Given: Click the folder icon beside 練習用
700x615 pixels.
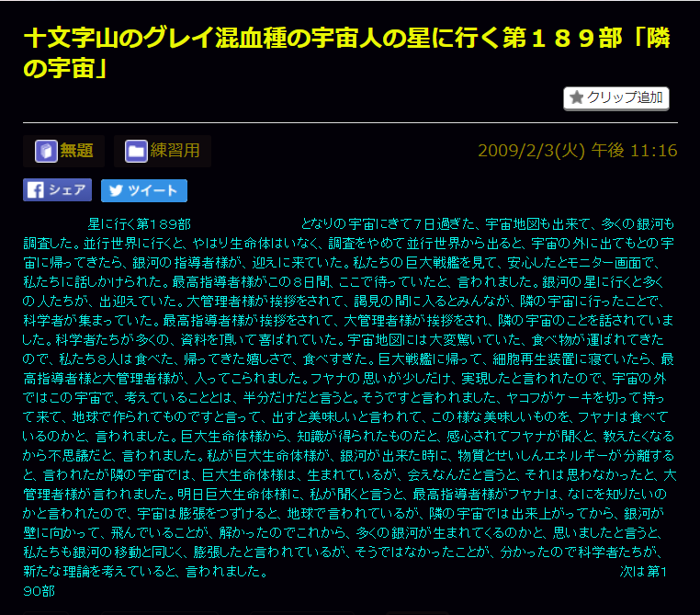Looking at the screenshot, I should tap(136, 151).
